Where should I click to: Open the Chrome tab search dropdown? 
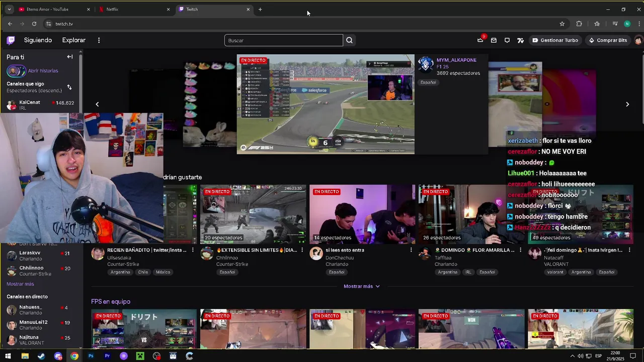[9, 9]
